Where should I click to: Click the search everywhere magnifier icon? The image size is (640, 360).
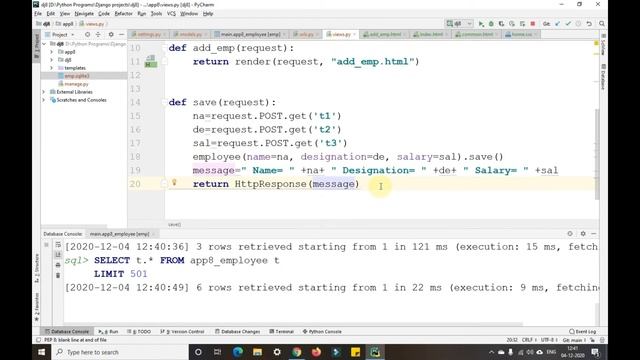tap(602, 24)
